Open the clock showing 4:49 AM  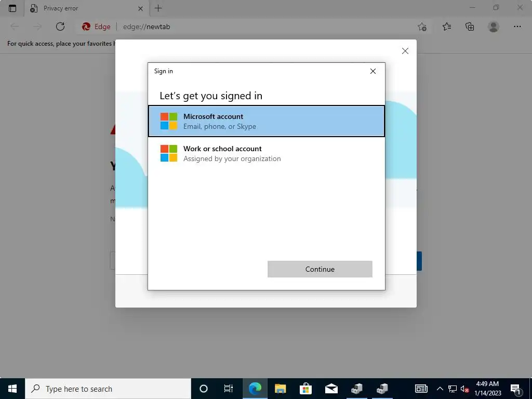click(487, 389)
